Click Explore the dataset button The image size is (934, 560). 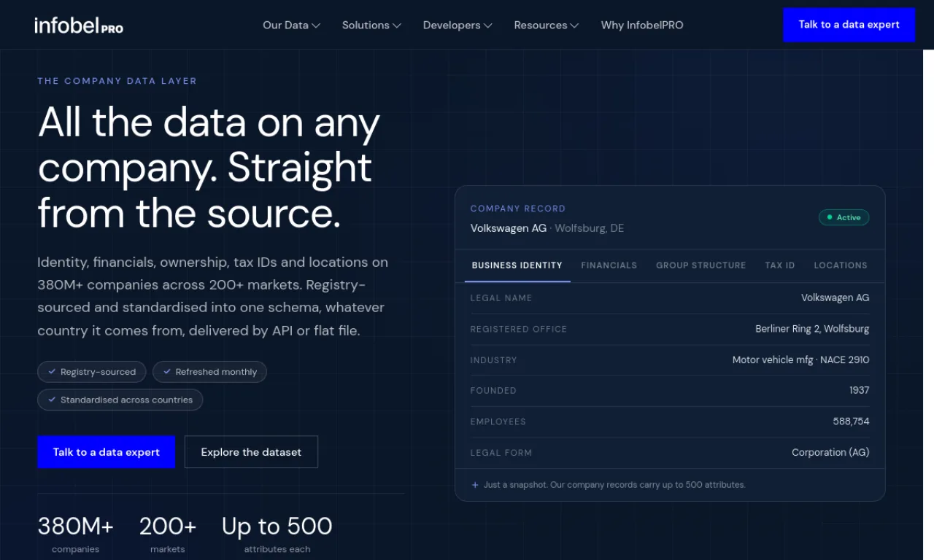coord(251,452)
